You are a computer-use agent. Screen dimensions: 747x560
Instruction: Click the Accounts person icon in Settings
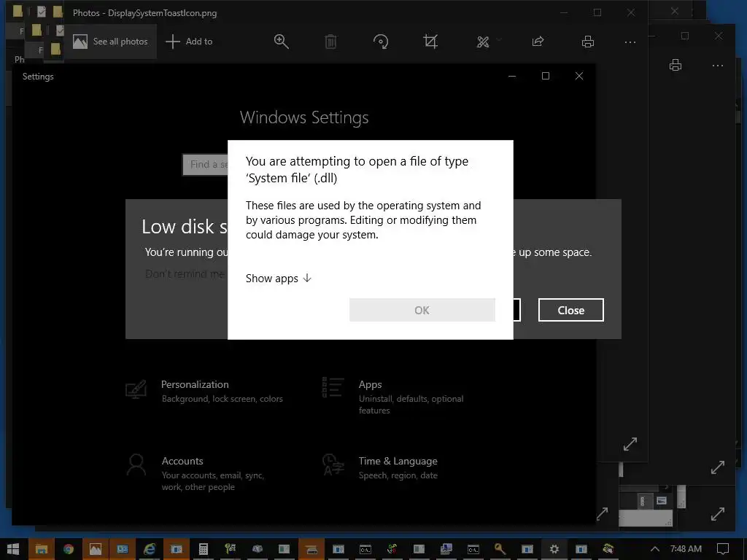[x=136, y=464]
